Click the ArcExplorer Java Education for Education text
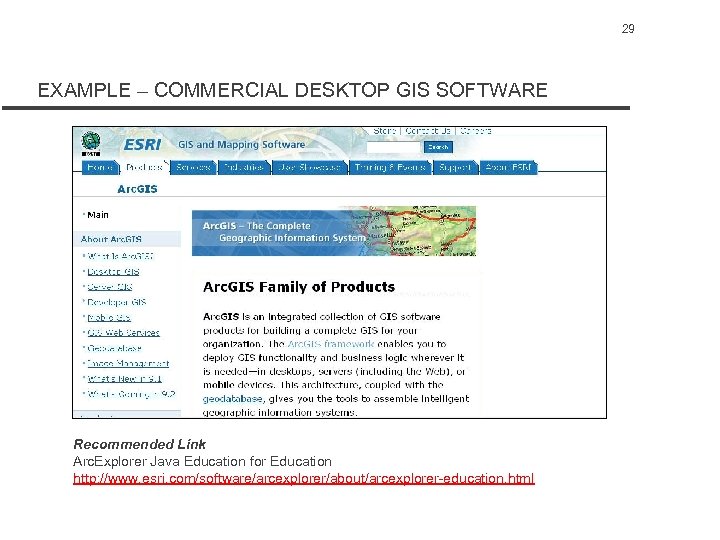Screen dimensions: 720x540 pyautogui.click(x=202, y=461)
